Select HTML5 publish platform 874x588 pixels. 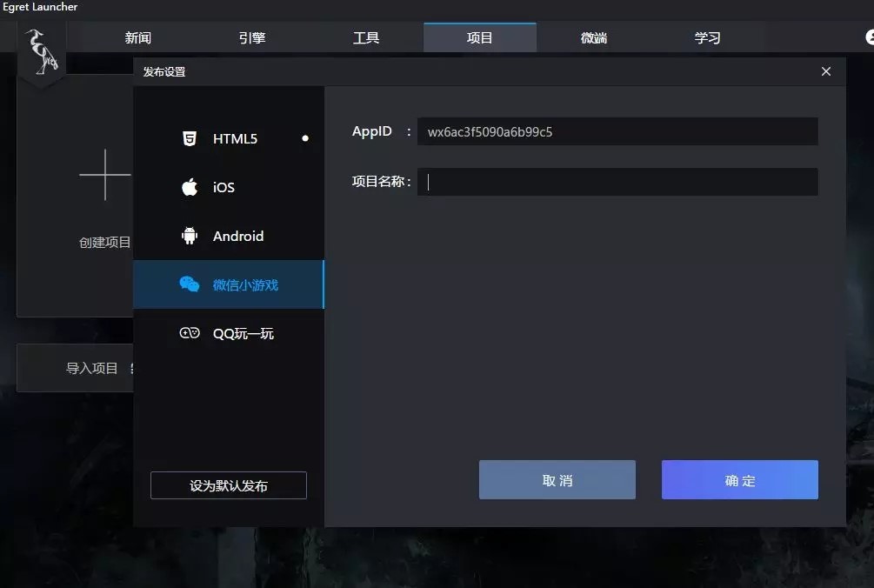[x=229, y=138]
